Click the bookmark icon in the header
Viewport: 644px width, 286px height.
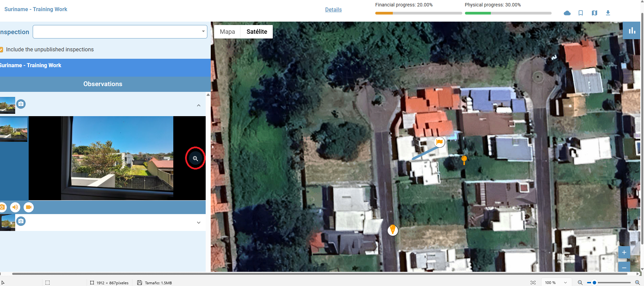coord(581,13)
